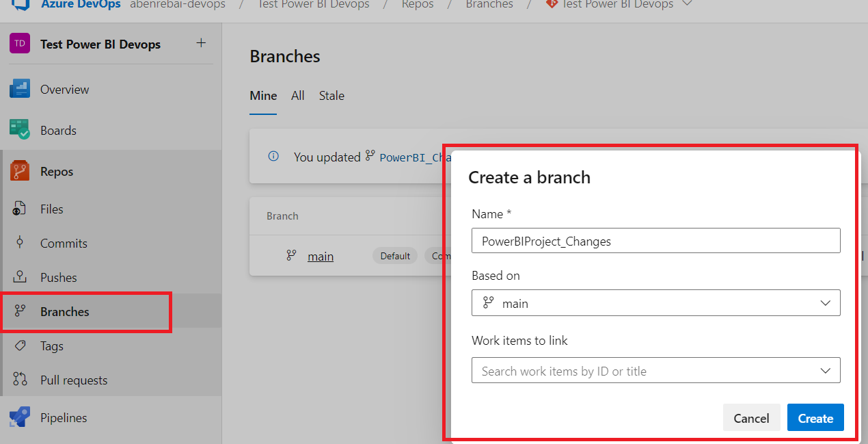This screenshot has height=444, width=868.
Task: Click the Azure DevOps logo icon
Action: (x=20, y=4)
